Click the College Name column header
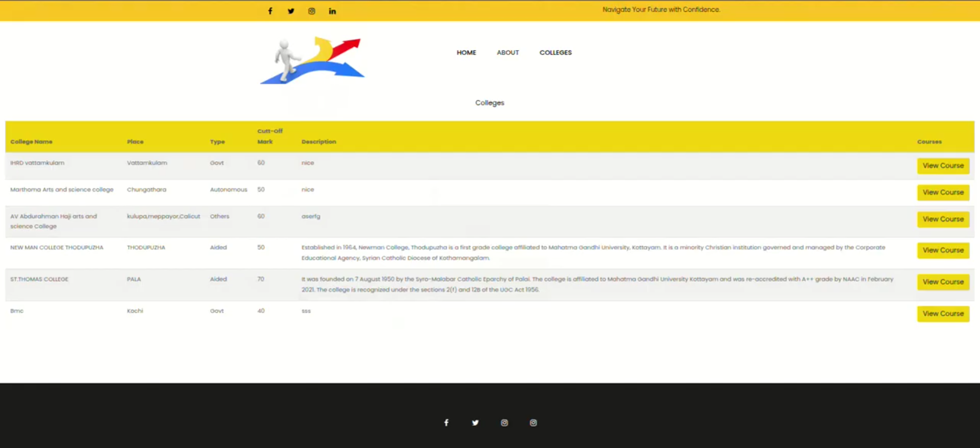The height and width of the screenshot is (448, 980). click(31, 141)
